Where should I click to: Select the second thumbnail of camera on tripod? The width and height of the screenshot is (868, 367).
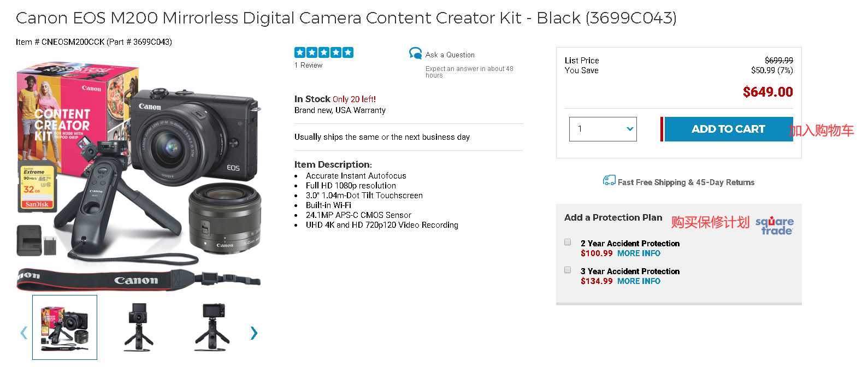[138, 327]
